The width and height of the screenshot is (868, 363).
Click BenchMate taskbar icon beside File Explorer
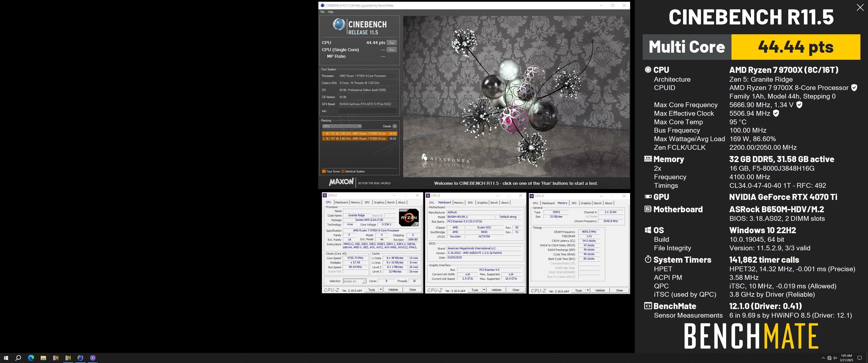(x=56, y=358)
